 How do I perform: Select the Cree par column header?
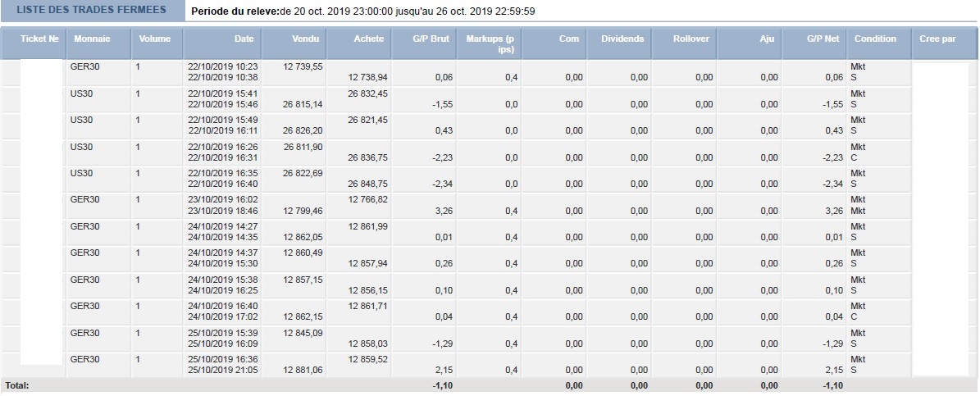(945, 43)
